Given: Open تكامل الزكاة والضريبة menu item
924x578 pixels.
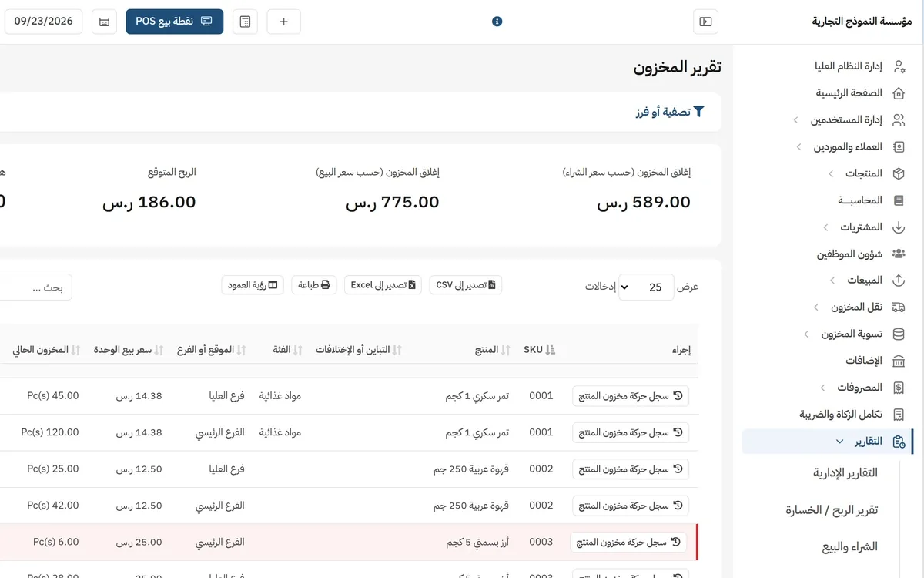Looking at the screenshot, I should (x=841, y=415).
